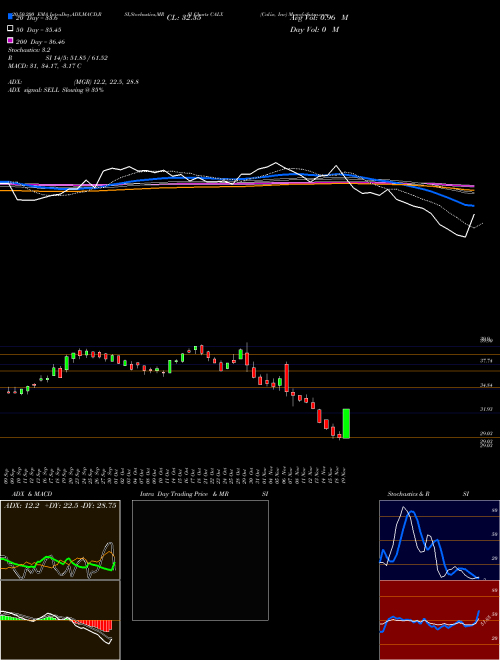The width and height of the screenshot is (500, 660).
Task: Click the RSI '14/5: 51.85 / 61.52' readout
Action: click(x=80, y=58)
